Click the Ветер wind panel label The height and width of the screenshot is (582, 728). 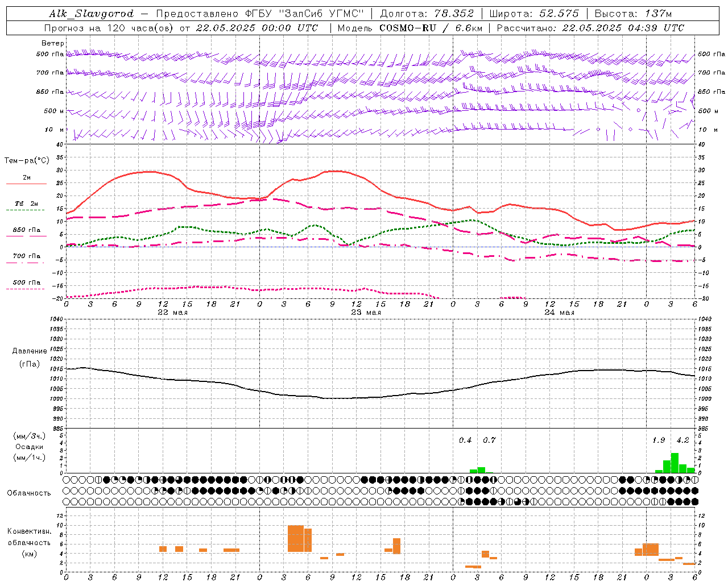click(52, 43)
